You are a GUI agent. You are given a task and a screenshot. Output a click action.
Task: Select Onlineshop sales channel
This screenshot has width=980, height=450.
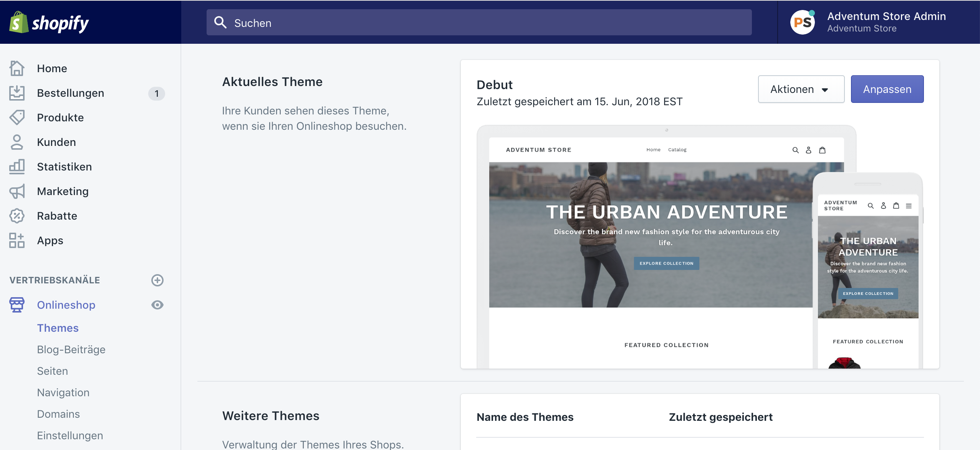point(66,305)
